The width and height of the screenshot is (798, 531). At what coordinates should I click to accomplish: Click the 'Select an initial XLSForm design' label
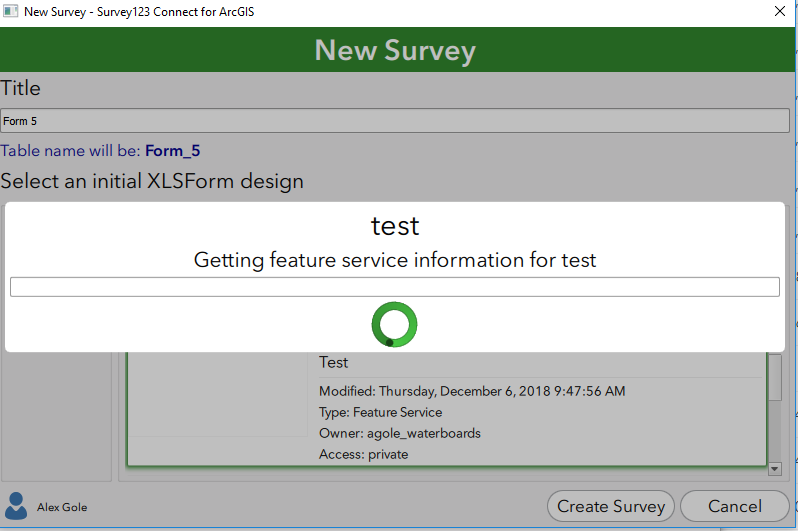(152, 181)
